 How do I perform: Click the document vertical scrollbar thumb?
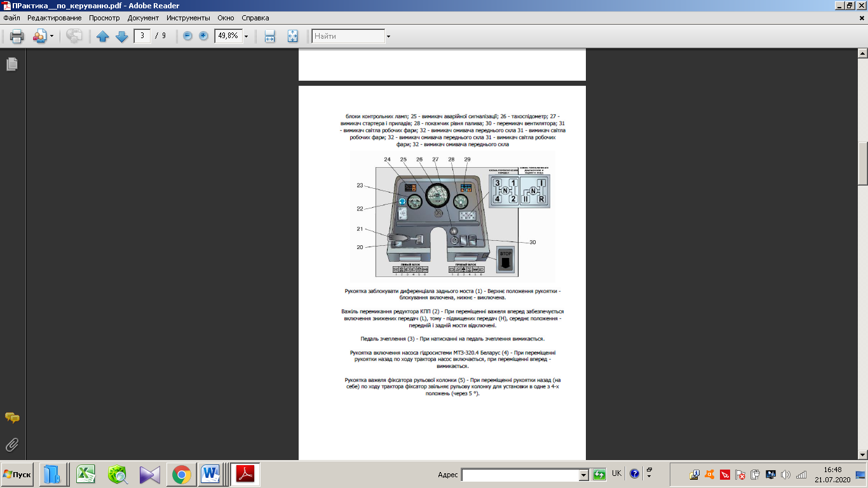coord(863,163)
